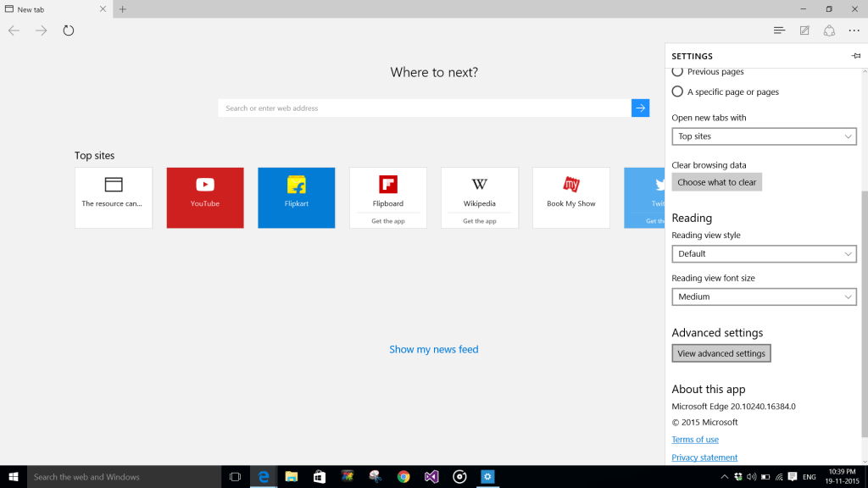Open the YouTube top site tile
The image size is (868, 488).
tap(205, 197)
